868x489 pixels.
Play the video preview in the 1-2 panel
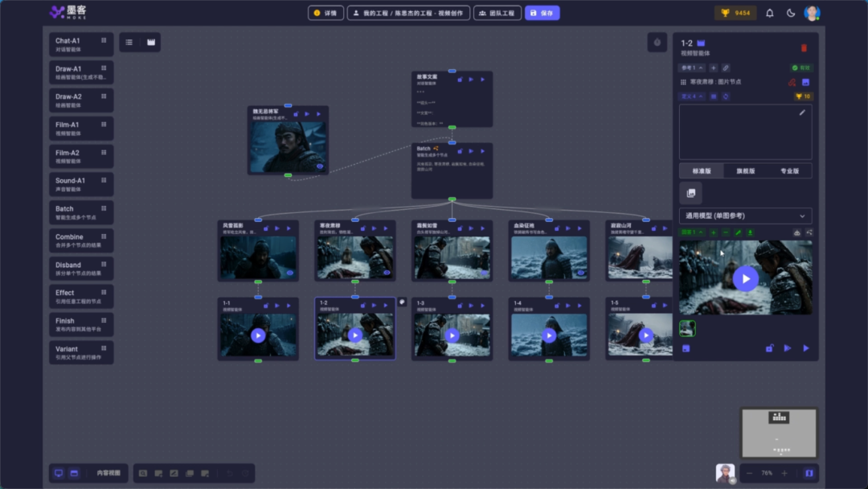746,278
